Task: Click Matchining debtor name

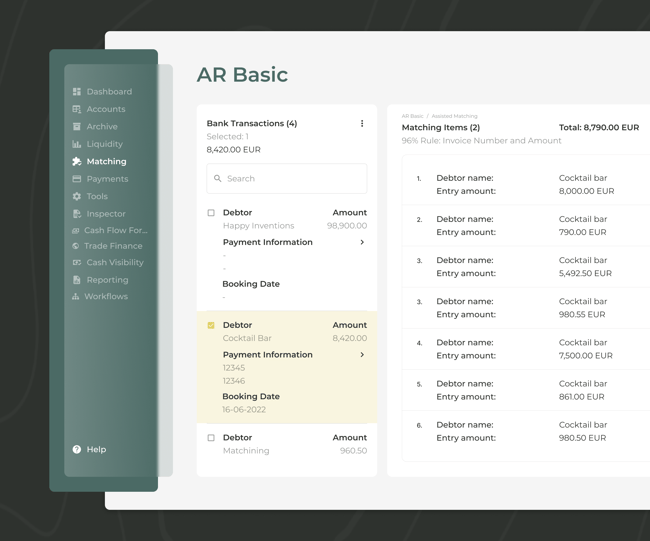Action: pyautogui.click(x=246, y=451)
